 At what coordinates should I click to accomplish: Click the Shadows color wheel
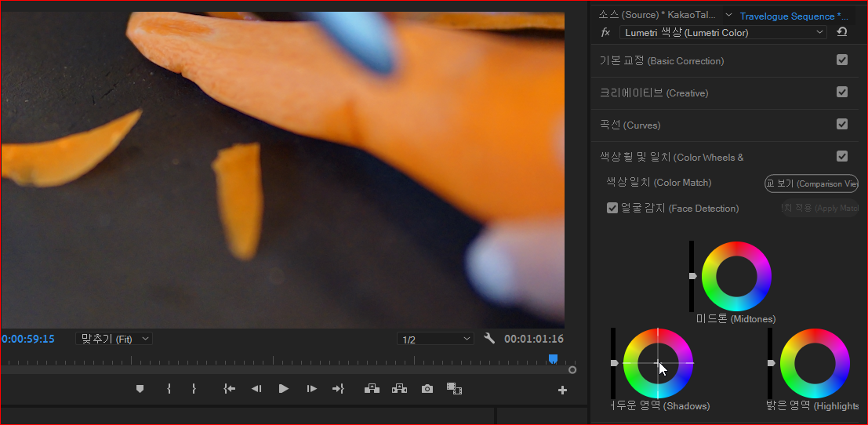(x=658, y=363)
